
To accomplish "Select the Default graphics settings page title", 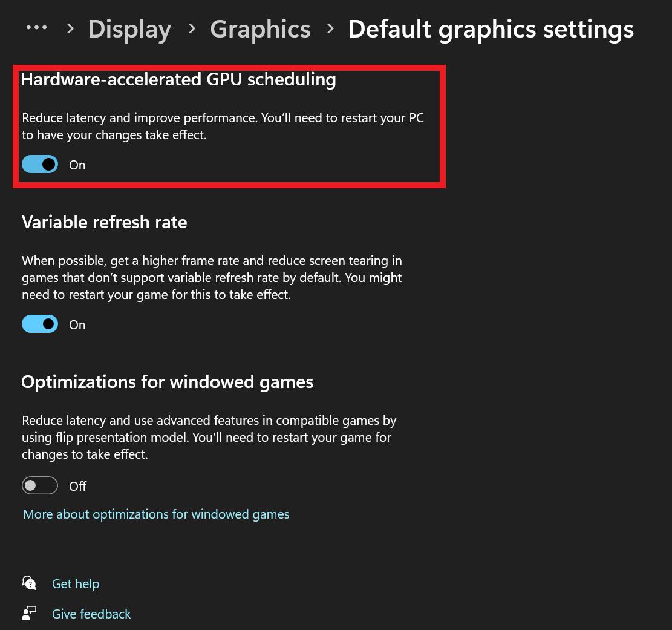I will point(491,29).
